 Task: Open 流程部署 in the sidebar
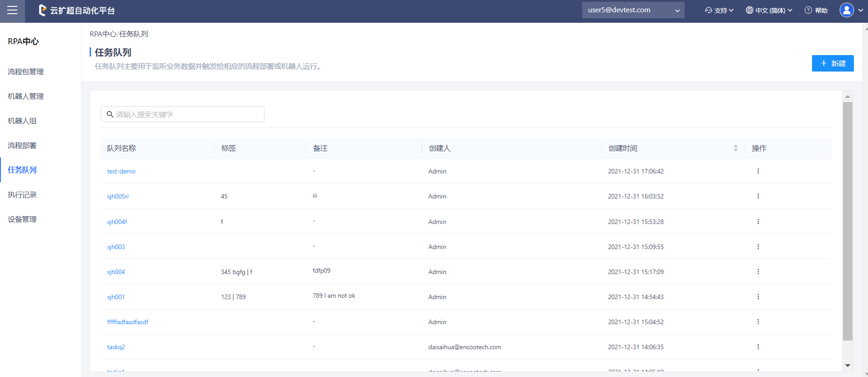click(x=22, y=145)
